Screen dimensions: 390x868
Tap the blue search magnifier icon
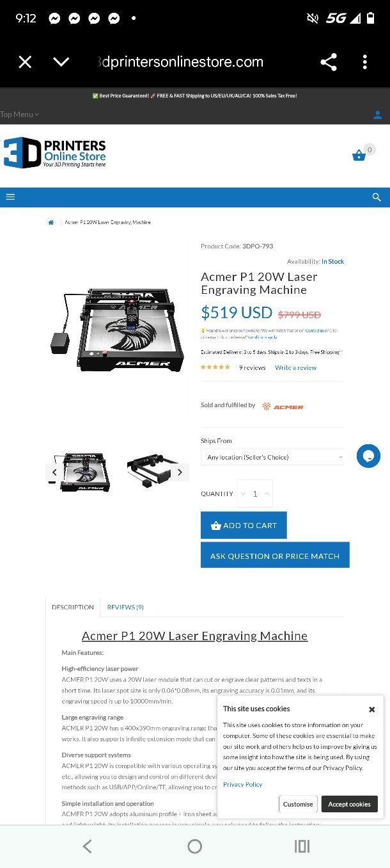tap(377, 197)
